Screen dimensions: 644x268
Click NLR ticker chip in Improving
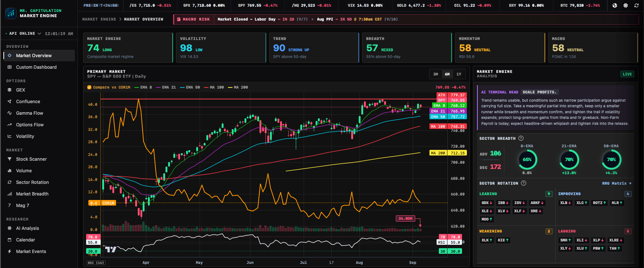pyautogui.click(x=617, y=203)
